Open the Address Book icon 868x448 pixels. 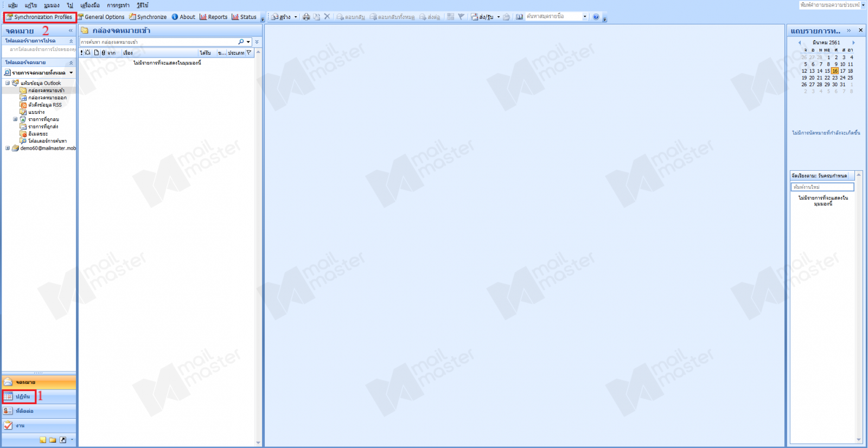519,17
